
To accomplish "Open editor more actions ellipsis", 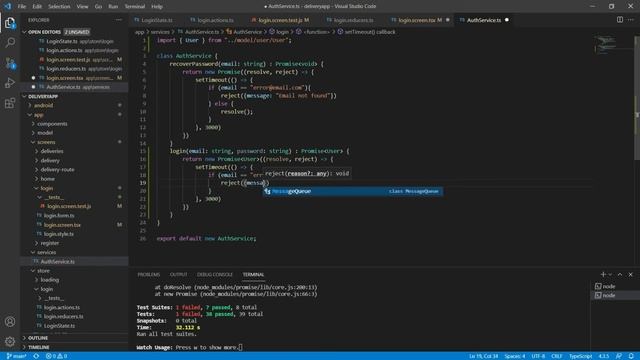I will pyautogui.click(x=631, y=20).
